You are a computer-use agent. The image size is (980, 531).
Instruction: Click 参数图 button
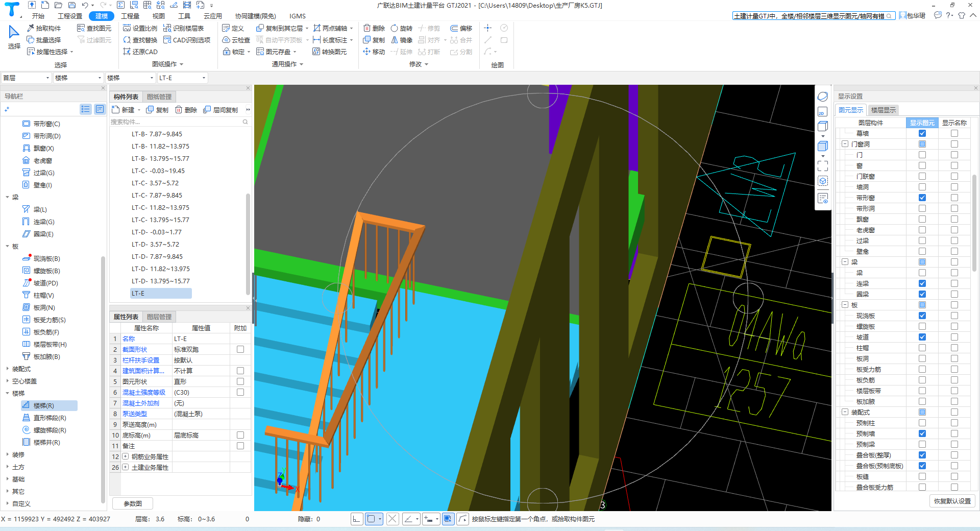coord(133,503)
